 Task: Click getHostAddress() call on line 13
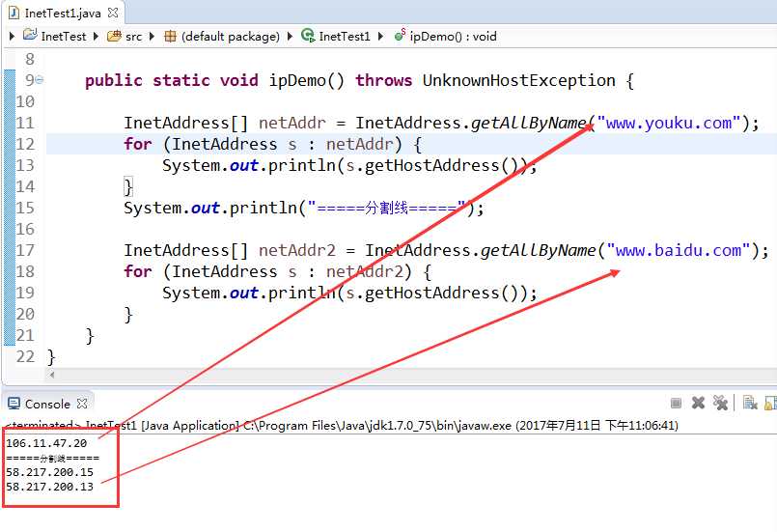click(x=441, y=165)
